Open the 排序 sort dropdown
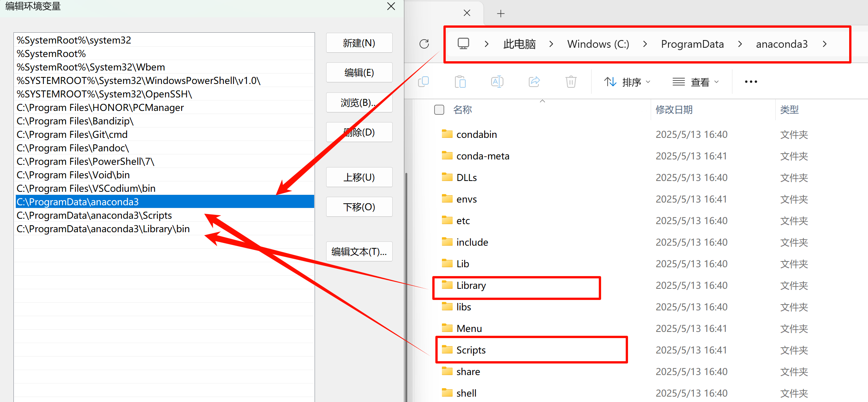This screenshot has height=402, width=868. [627, 82]
